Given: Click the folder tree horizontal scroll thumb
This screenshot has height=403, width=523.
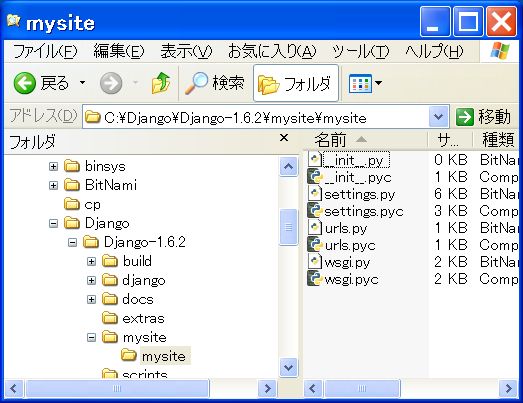Looking at the screenshot, I should (x=117, y=388).
